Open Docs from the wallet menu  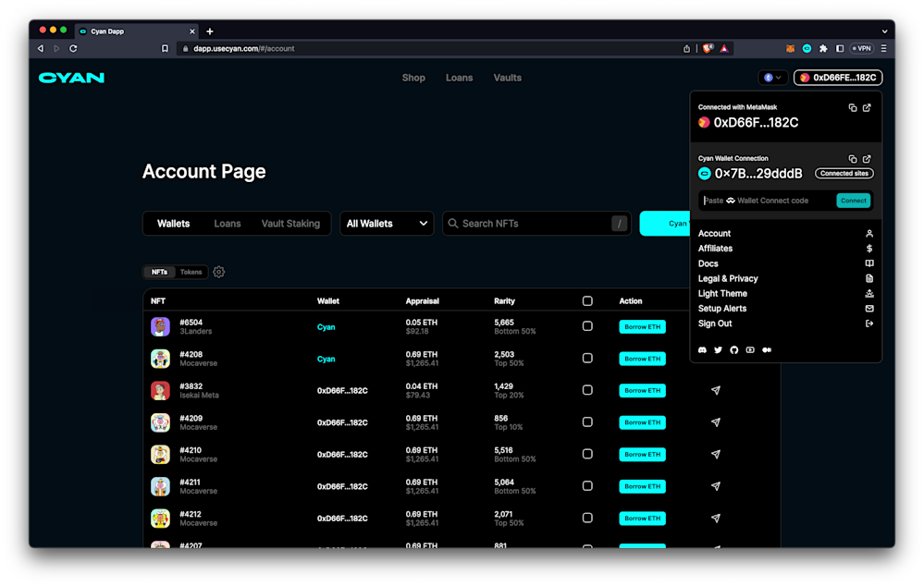(785, 263)
